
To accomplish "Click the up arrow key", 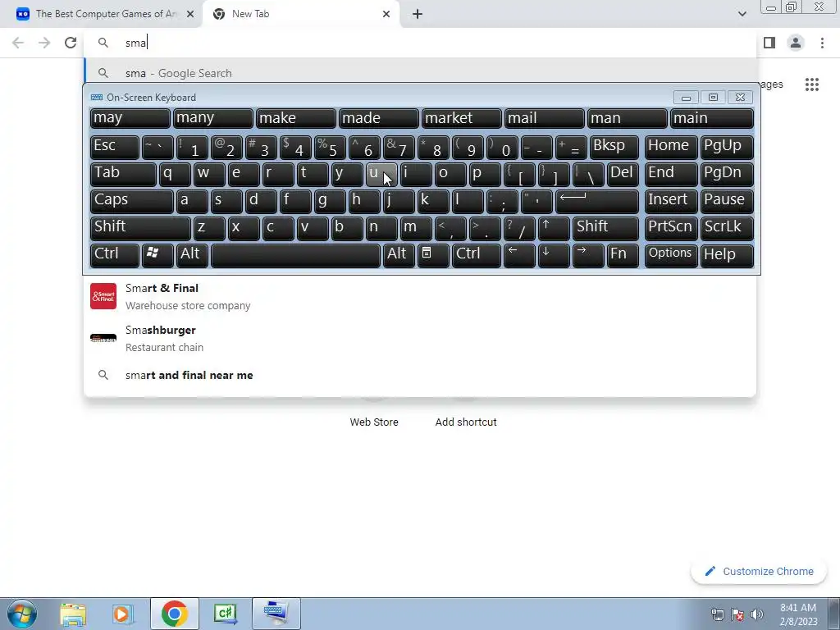I will [554, 228].
